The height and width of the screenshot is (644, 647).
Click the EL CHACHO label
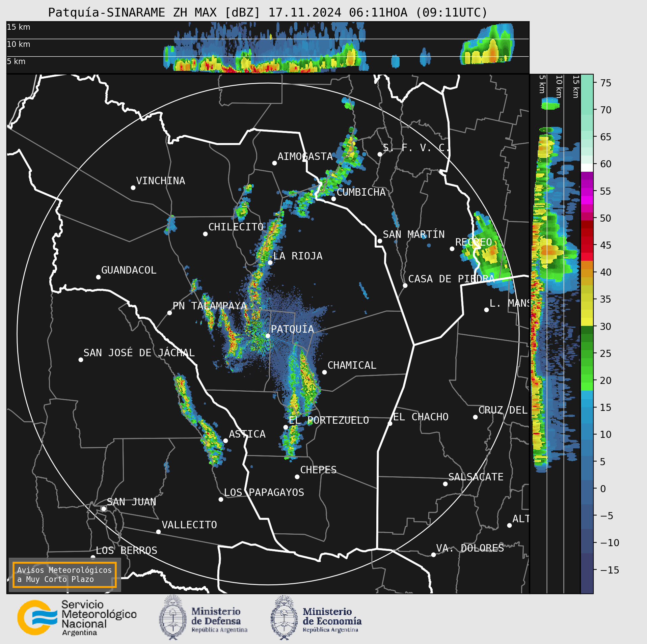point(421,417)
